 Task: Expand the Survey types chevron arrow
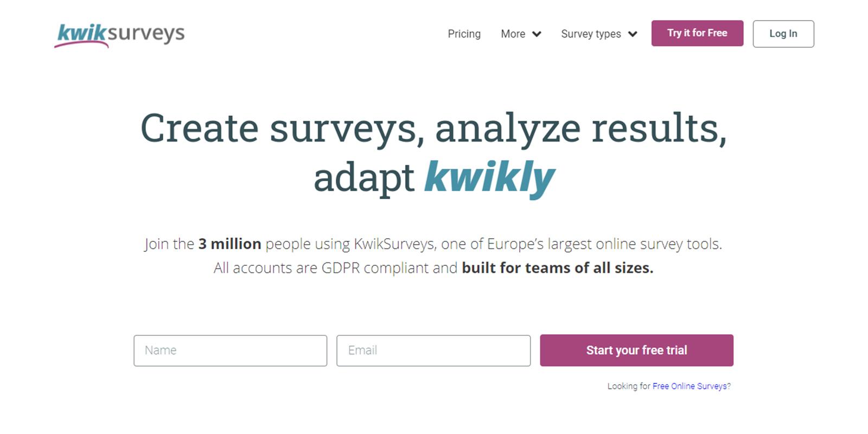point(633,34)
